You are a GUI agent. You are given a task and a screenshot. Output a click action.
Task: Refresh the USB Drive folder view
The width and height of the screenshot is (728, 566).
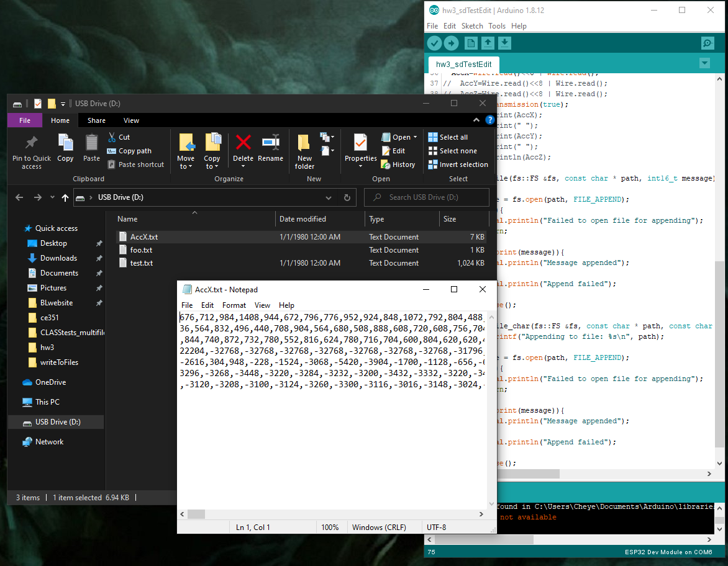pos(347,198)
